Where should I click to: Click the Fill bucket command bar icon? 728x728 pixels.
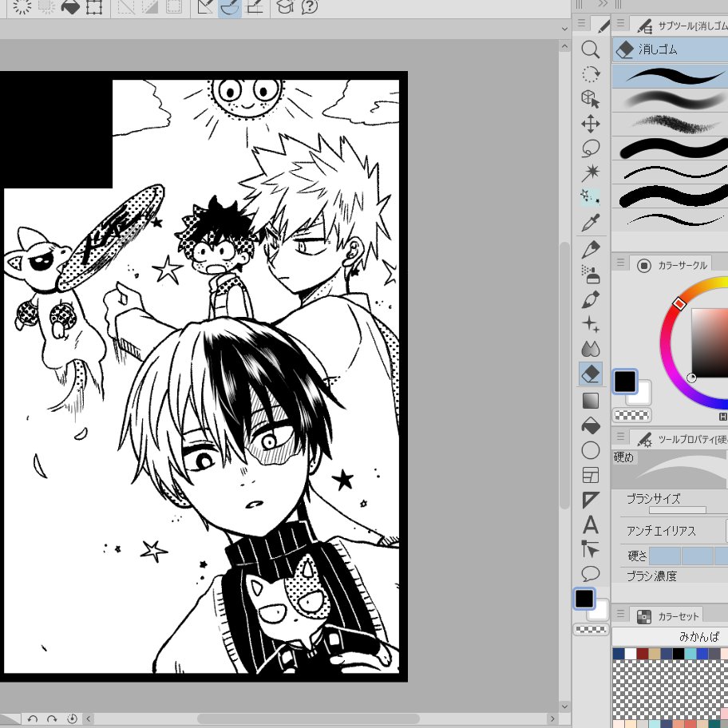click(x=70, y=6)
